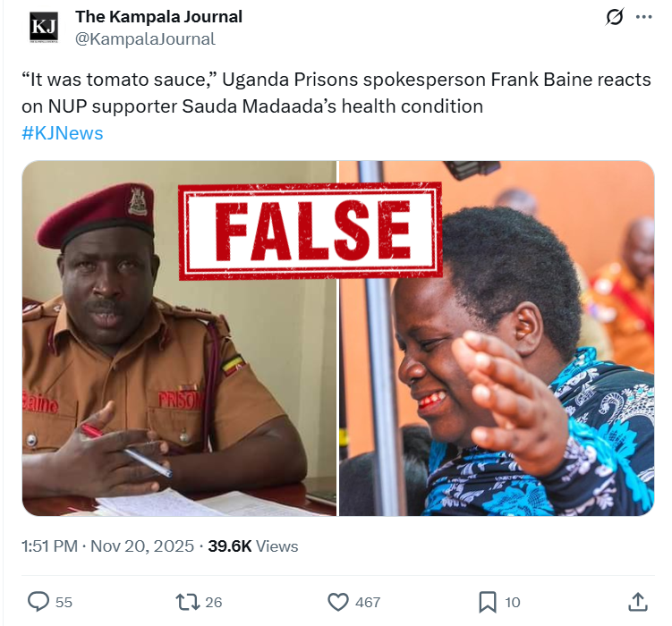Like the post with heart icon
The width and height of the screenshot is (672, 626).
pos(338,602)
